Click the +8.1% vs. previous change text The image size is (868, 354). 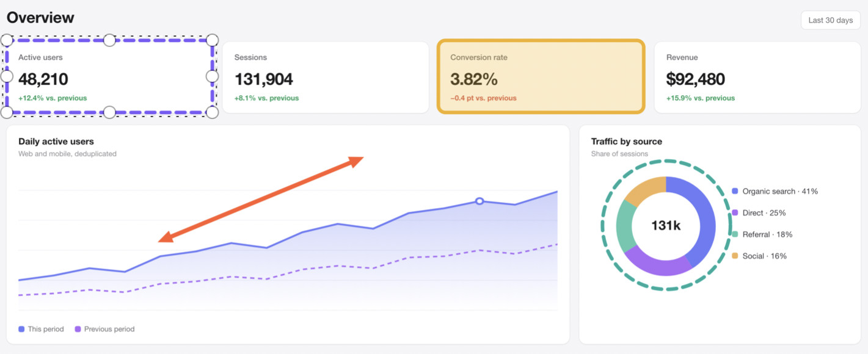(267, 98)
